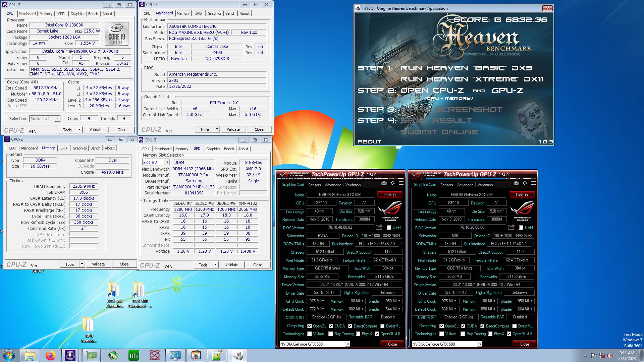Refresh the EVGA GPU-Z window data
The height and width of the screenshot is (362, 644).
pyautogui.click(x=392, y=183)
